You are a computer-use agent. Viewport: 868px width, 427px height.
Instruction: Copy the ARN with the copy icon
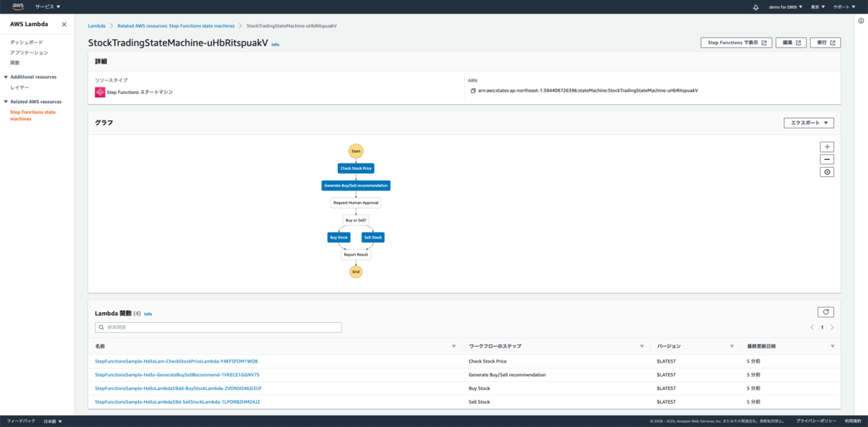(472, 91)
